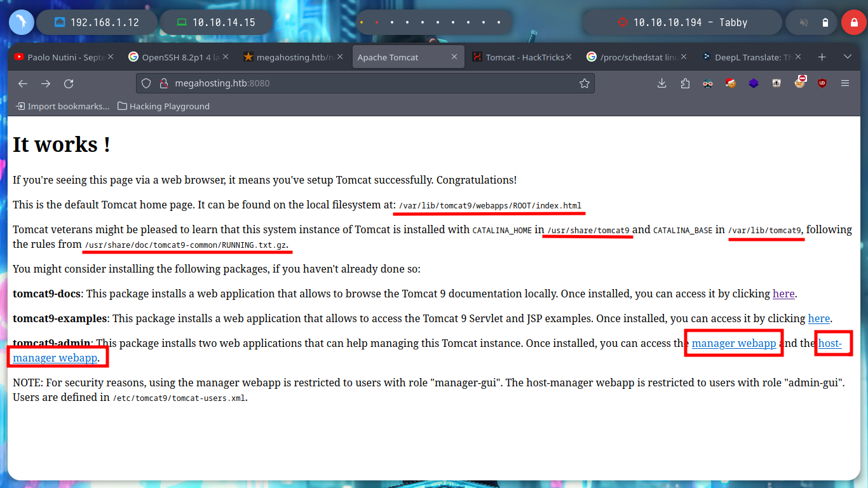This screenshot has height=488, width=868.
Task: Click the shield tracking protection icon
Action: pos(146,83)
